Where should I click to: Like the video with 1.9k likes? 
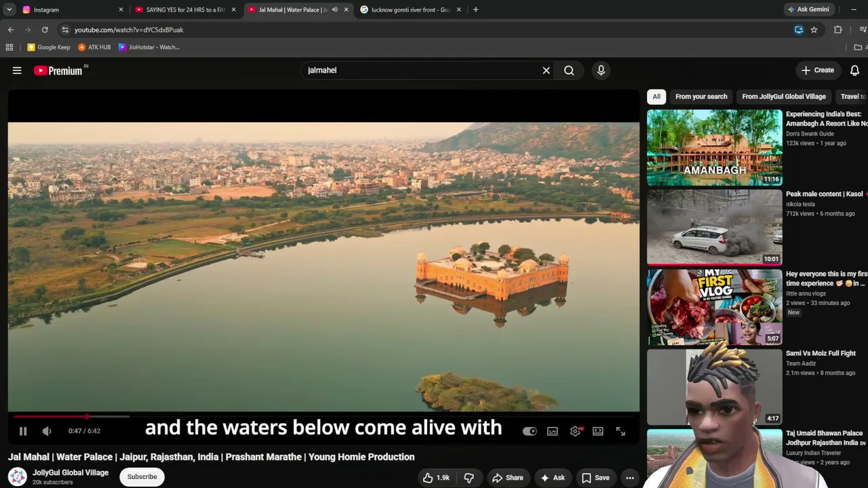(x=436, y=478)
